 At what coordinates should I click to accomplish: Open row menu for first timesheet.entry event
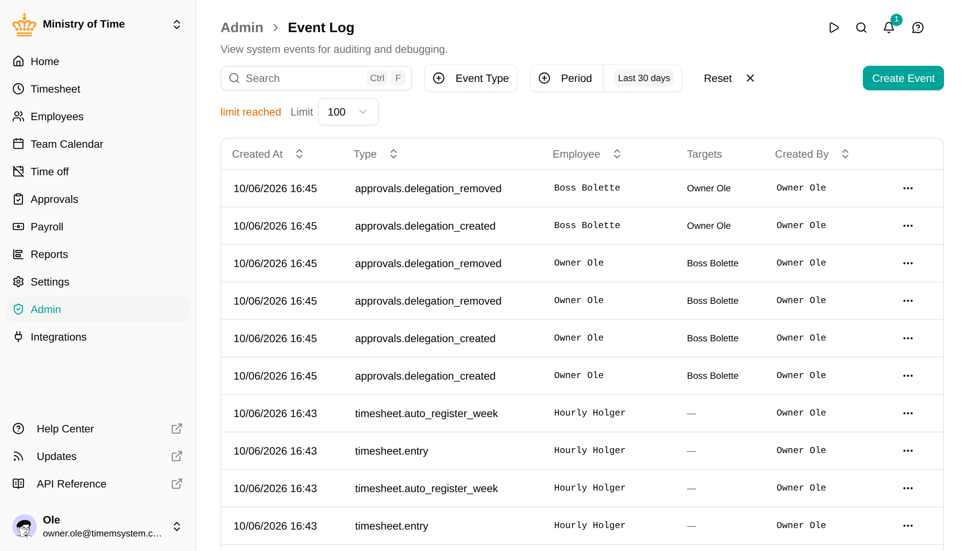pyautogui.click(x=908, y=451)
